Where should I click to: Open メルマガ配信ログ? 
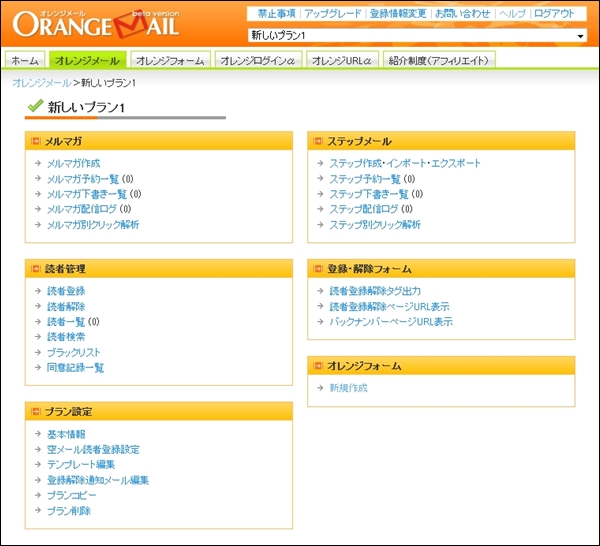[82, 209]
